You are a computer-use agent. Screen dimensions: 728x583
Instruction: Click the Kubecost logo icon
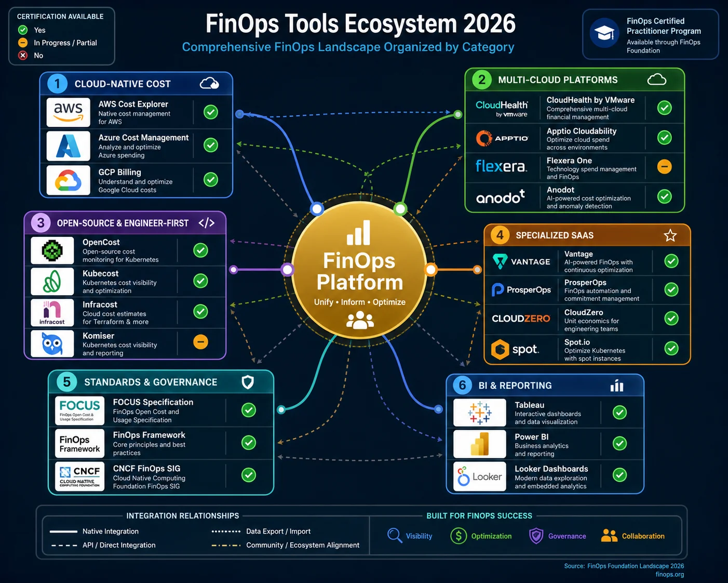(52, 281)
